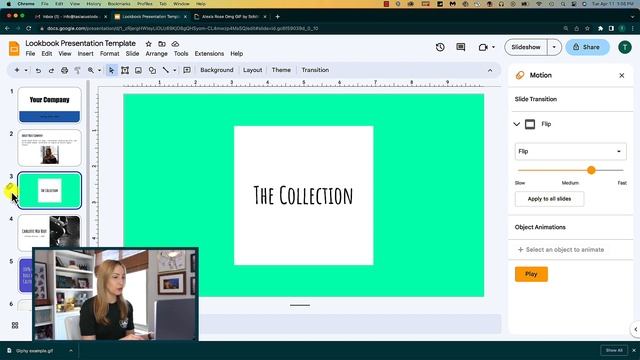Open the Arrange menu
This screenshot has height=360, width=640.
(x=156, y=54)
